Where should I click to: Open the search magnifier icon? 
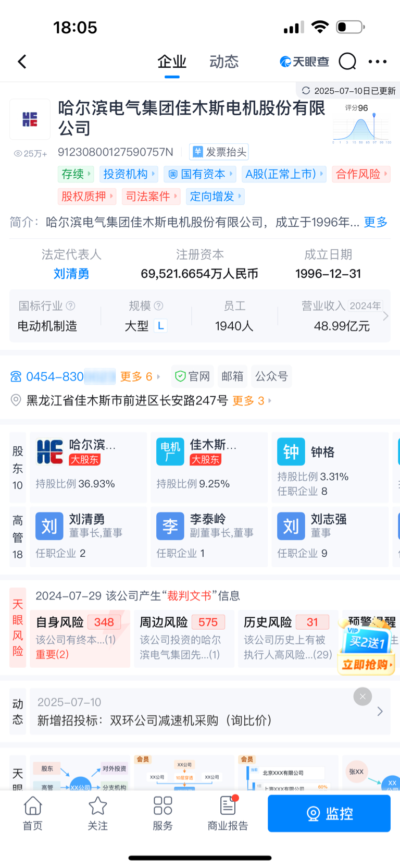tap(347, 62)
